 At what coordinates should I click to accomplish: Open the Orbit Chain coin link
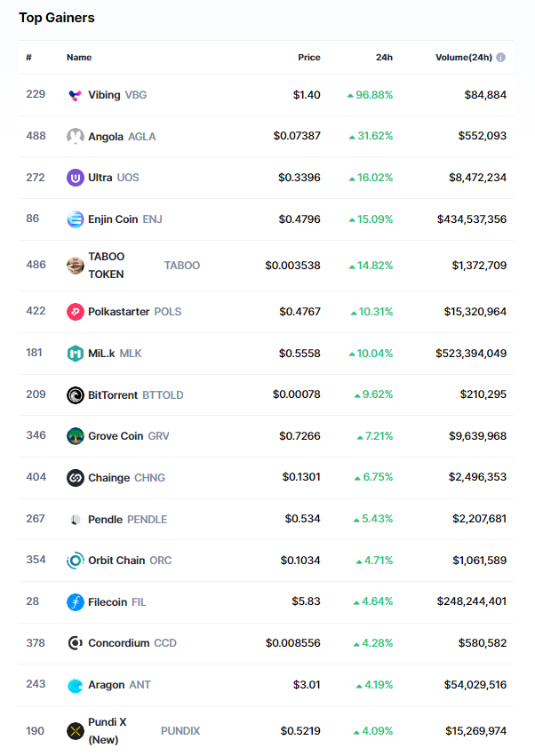(116, 561)
